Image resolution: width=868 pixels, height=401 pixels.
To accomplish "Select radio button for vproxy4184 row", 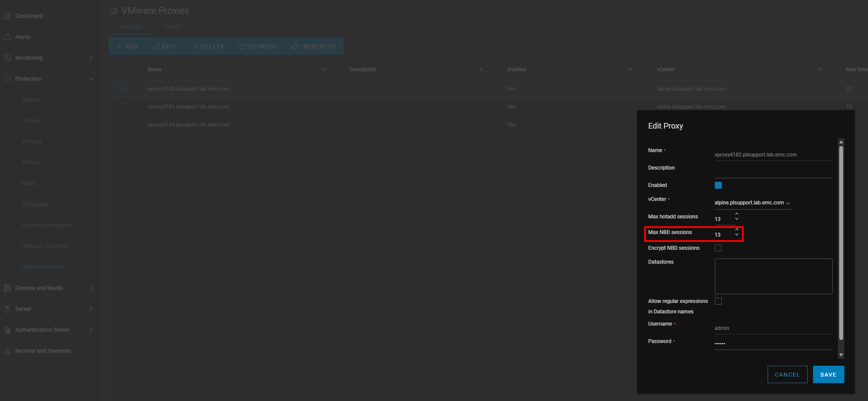I will click(x=123, y=124).
